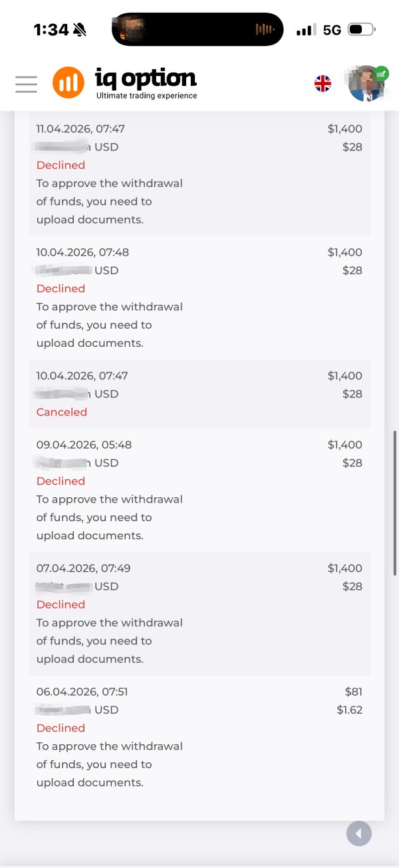399x868 pixels.
Task: Select the 11.04.2026, 07:47 withdrawal entry
Action: pyautogui.click(x=199, y=174)
